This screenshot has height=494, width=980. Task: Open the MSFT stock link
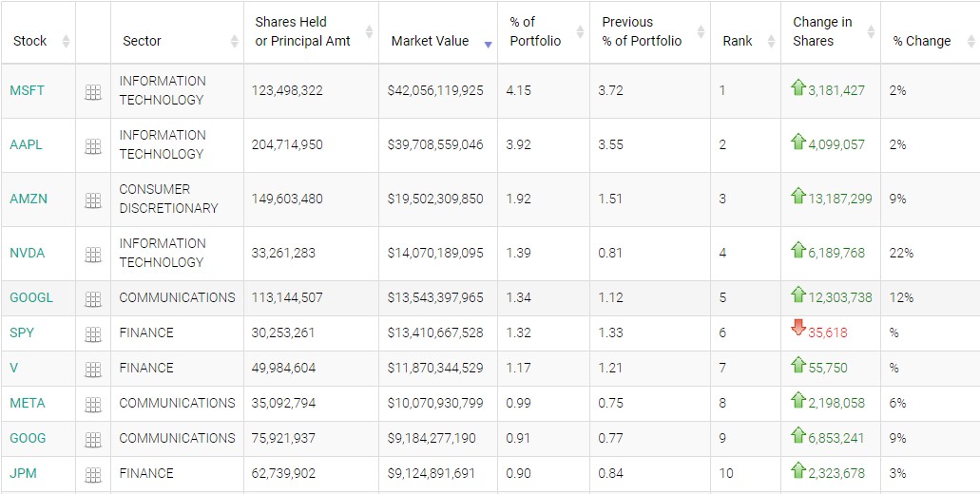pyautogui.click(x=27, y=90)
